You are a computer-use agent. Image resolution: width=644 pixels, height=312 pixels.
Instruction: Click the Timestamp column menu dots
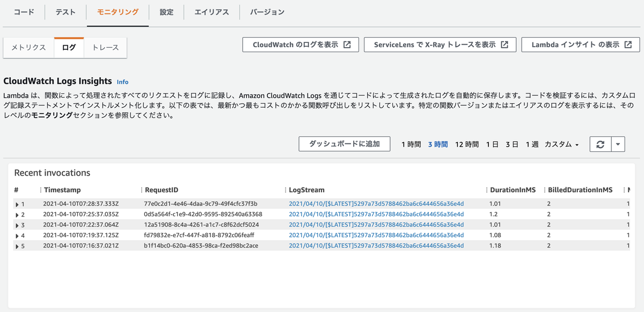[41, 190]
